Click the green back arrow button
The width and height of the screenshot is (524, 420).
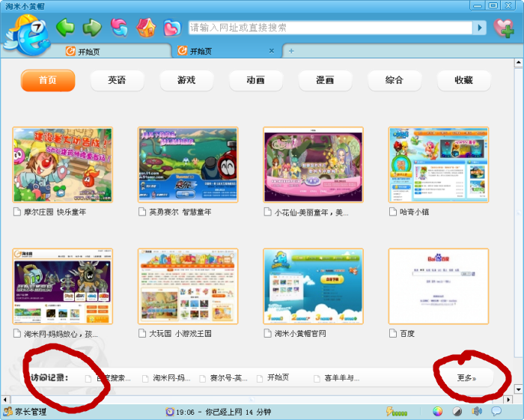pos(65,28)
